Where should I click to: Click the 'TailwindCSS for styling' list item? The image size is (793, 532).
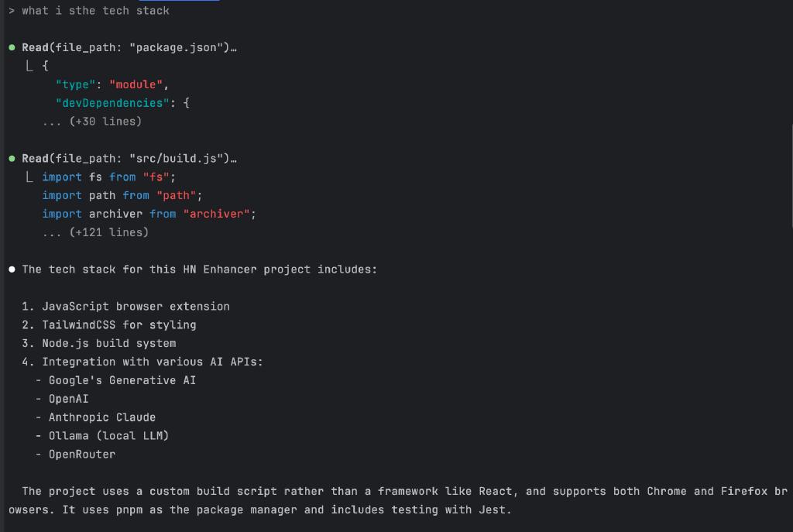coord(118,325)
